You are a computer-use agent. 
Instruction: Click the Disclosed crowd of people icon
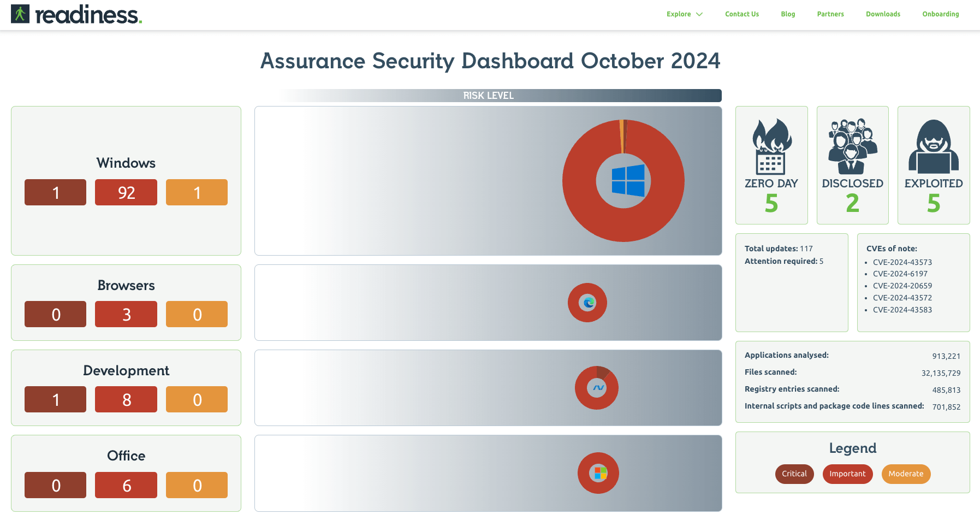pyautogui.click(x=853, y=146)
